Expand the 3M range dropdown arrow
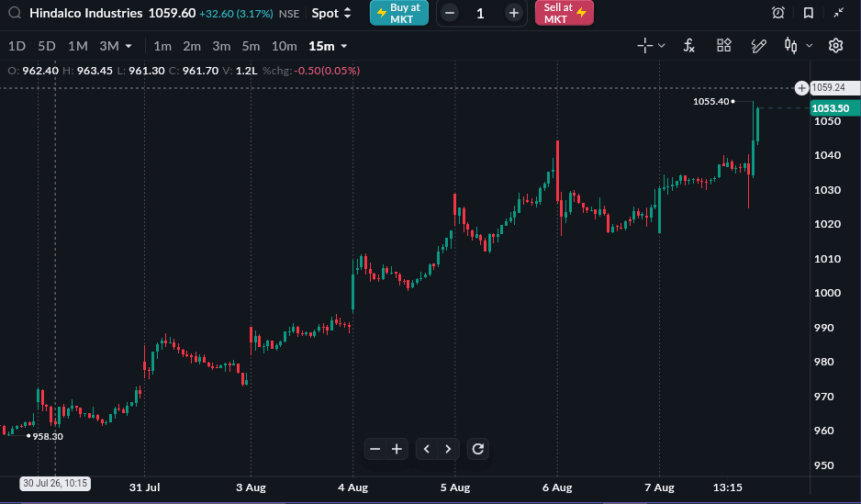Image resolution: width=861 pixels, height=504 pixels. (129, 46)
